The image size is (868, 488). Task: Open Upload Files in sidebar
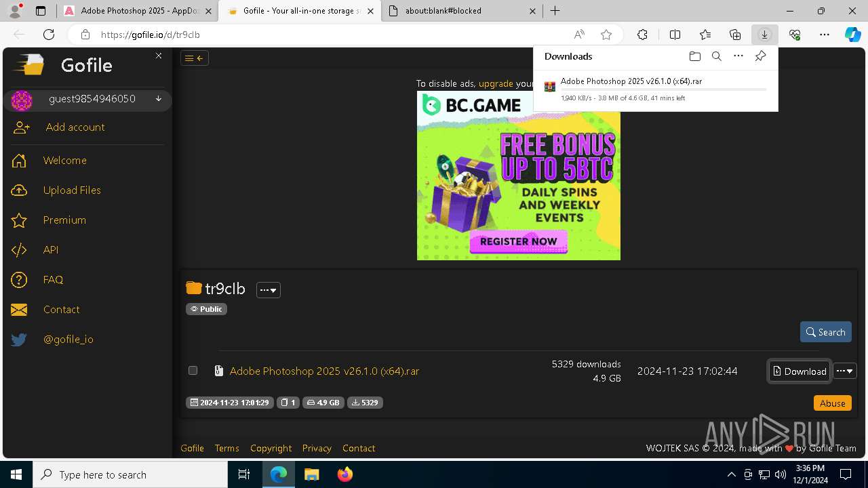point(72,190)
